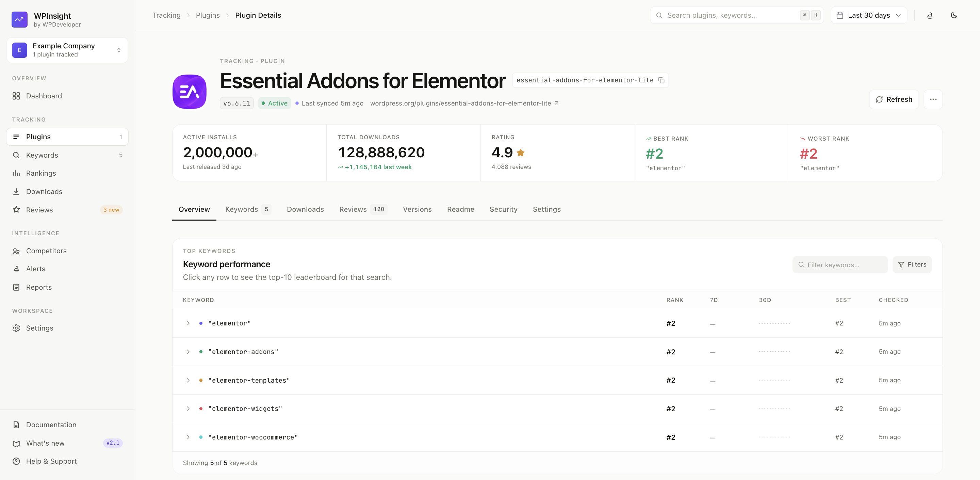
Task: Click the calendar icon in date picker
Action: [x=840, y=15]
